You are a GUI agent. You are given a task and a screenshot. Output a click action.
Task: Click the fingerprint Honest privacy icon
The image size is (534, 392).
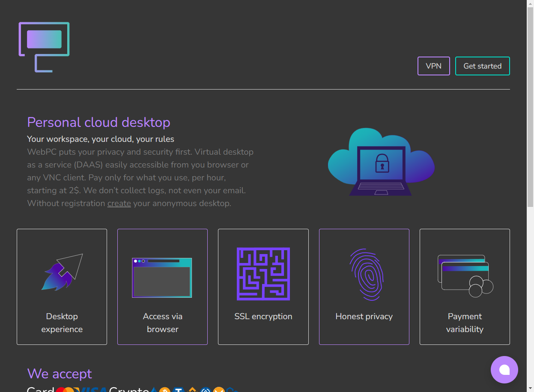tap(364, 274)
